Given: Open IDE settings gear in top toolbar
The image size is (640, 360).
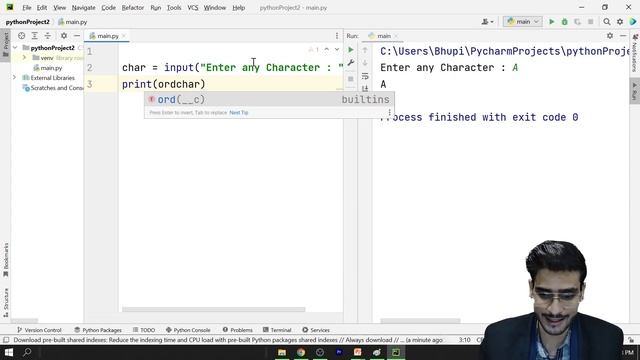Looking at the screenshot, I should point(620,22).
